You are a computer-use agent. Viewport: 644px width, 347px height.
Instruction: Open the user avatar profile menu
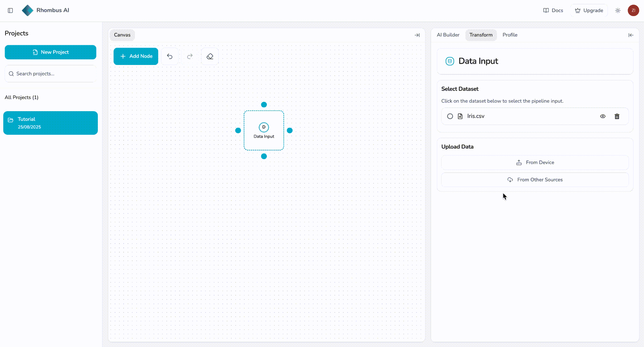[633, 10]
